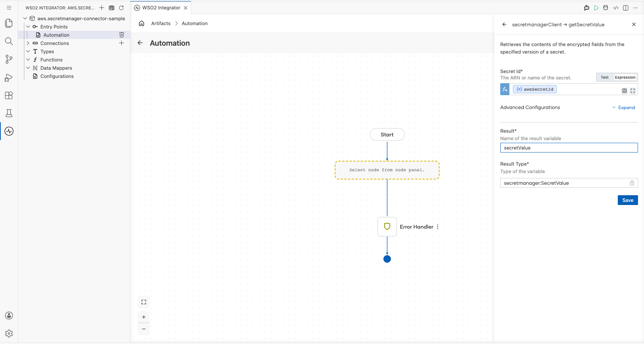Split the editor layout
This screenshot has width=644, height=344.
[626, 7]
